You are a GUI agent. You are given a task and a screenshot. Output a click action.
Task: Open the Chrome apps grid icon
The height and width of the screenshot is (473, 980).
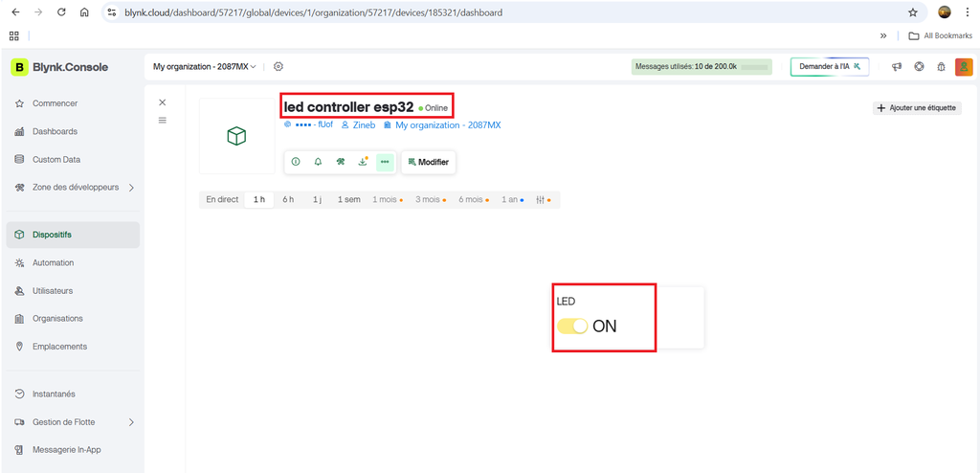click(x=13, y=35)
